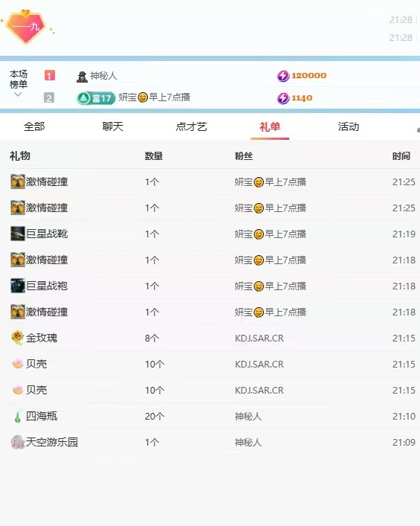Viewport: 420px width, 526px height.
Task: Click the purple lightning icon beside 1140
Action: click(283, 98)
